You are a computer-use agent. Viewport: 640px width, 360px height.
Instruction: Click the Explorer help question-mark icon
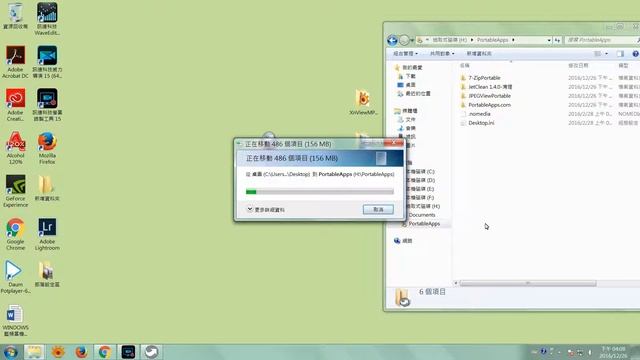636,54
